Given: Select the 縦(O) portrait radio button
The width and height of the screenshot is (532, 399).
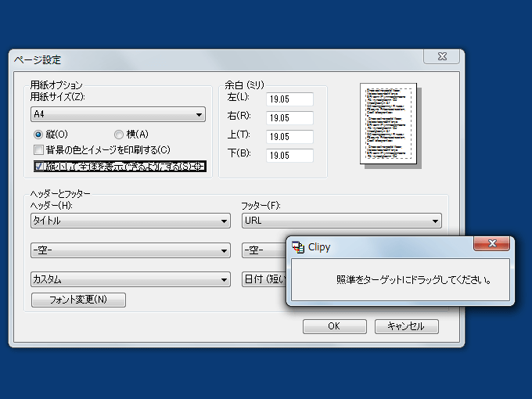Looking at the screenshot, I should 38,135.
